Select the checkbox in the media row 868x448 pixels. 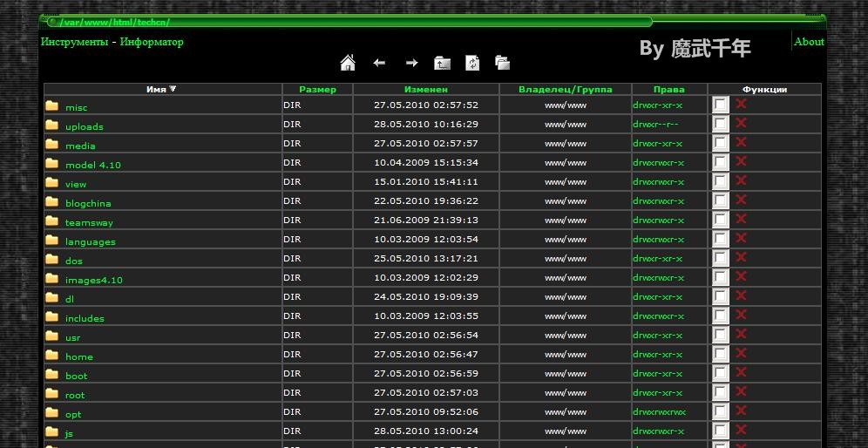[x=720, y=143]
